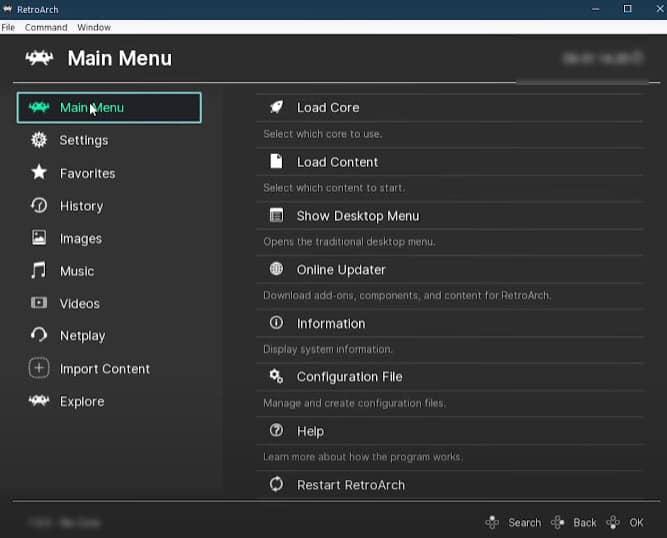Open the Help entry label
Image resolution: width=667 pixels, height=538 pixels.
[311, 431]
